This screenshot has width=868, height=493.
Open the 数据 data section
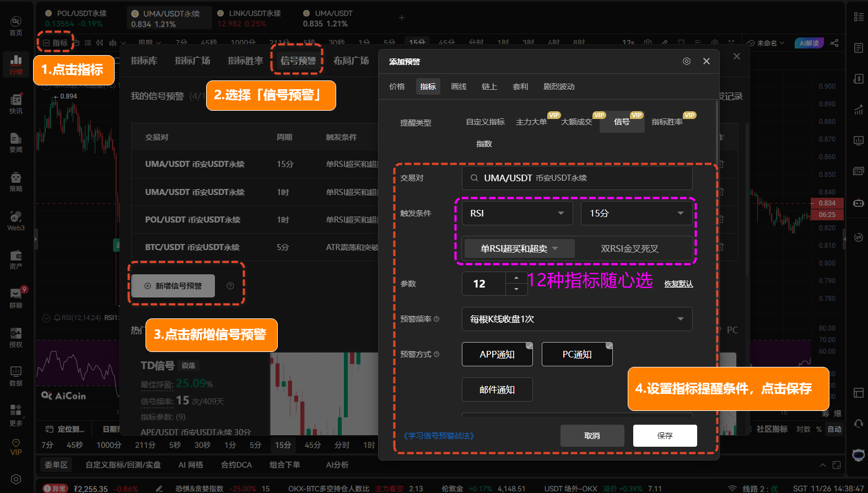(x=16, y=376)
